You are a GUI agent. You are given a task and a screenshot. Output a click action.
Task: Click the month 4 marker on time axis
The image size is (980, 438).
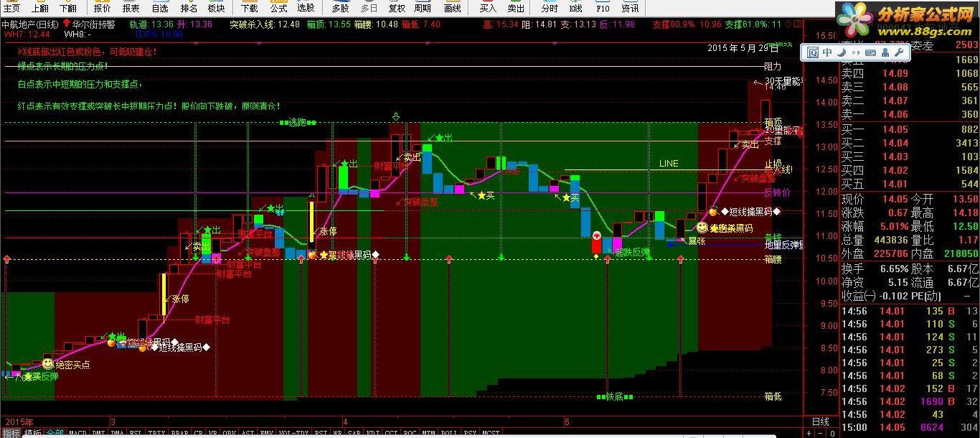[346, 421]
